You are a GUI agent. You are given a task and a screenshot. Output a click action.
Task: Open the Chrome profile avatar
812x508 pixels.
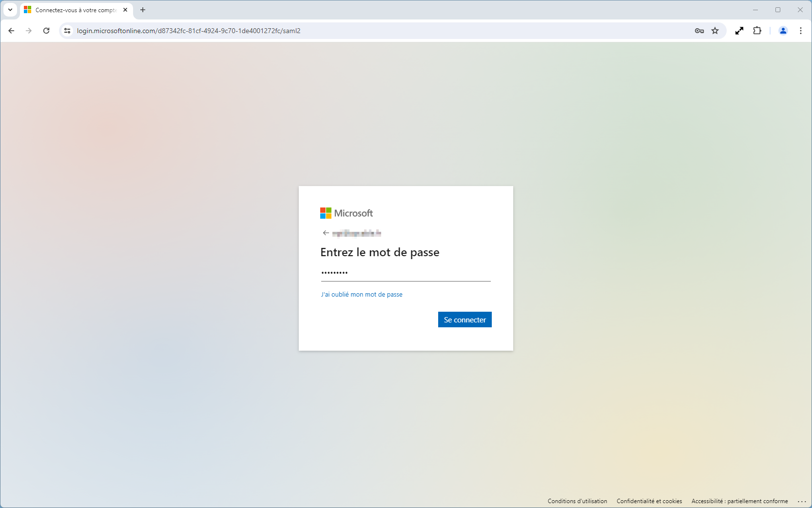tap(783, 31)
